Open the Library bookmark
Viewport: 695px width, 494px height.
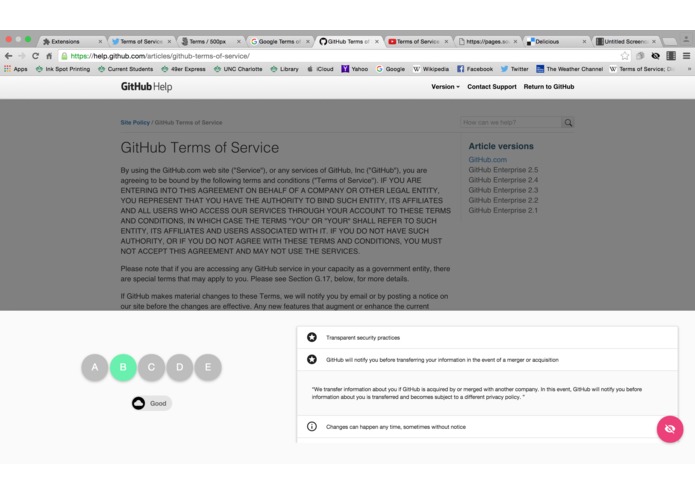coord(285,69)
